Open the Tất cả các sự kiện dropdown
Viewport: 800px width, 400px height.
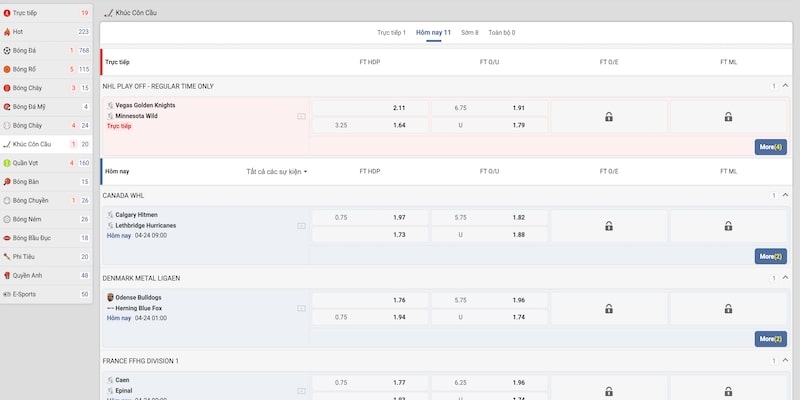point(277,172)
